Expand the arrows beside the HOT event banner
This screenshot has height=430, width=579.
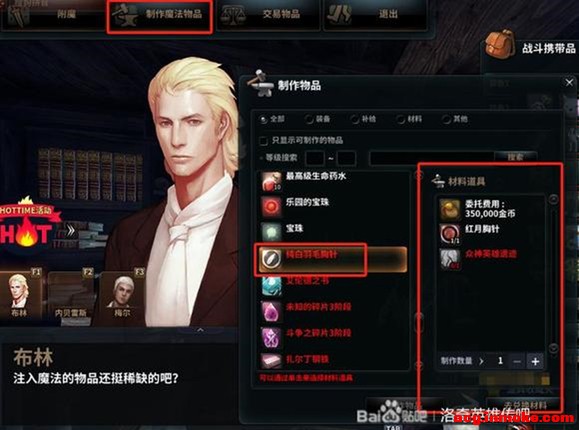[x=70, y=231]
